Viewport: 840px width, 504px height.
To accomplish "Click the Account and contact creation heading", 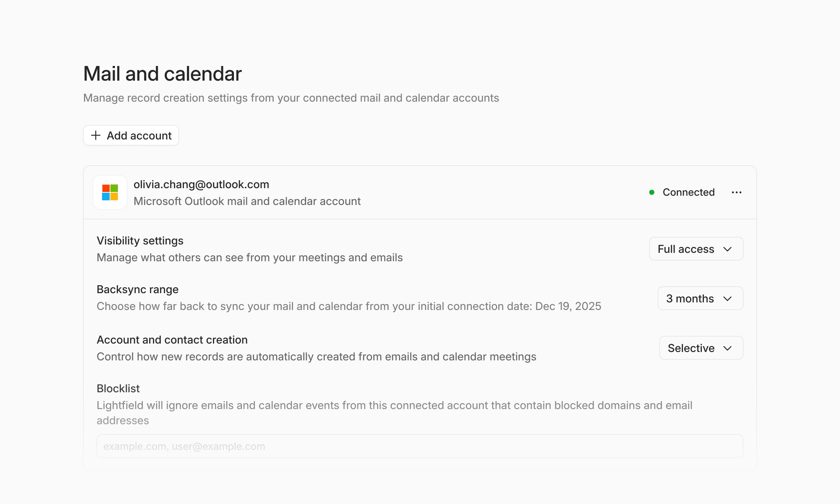I will coord(172,340).
